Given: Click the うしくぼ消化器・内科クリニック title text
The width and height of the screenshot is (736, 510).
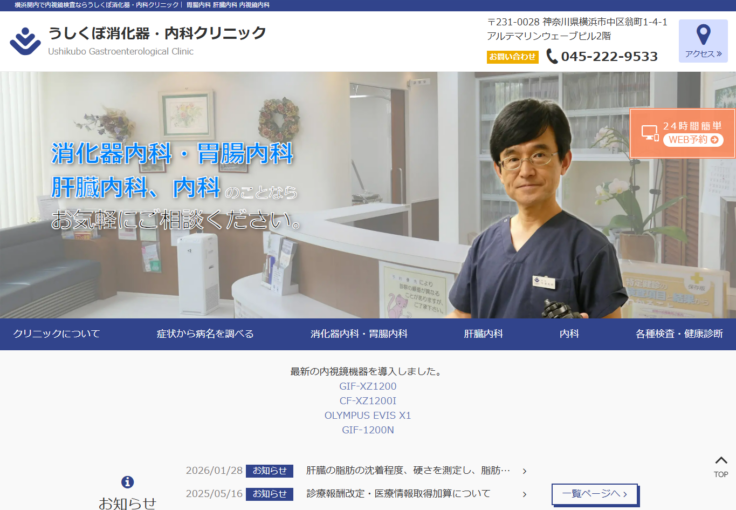Looking at the screenshot, I should click(157, 33).
